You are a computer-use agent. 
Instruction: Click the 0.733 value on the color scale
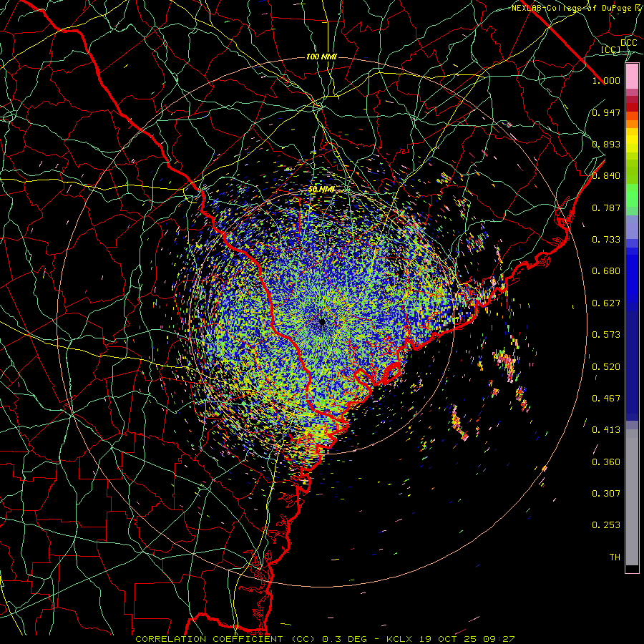coord(606,240)
